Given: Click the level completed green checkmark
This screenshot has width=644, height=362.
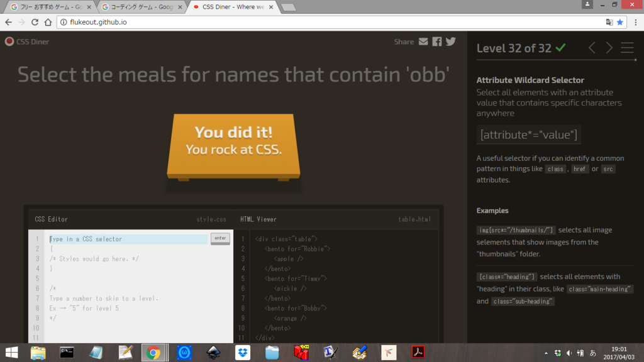Looking at the screenshot, I should [560, 48].
